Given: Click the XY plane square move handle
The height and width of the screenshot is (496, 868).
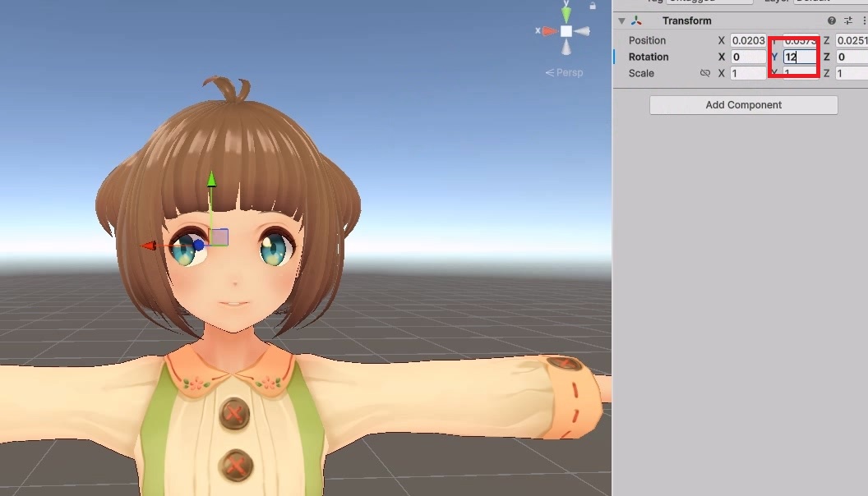Looking at the screenshot, I should (219, 237).
